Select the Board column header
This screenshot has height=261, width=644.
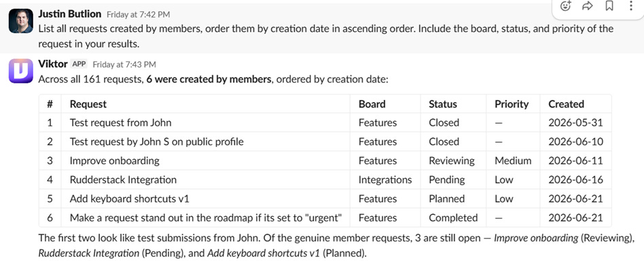(372, 104)
